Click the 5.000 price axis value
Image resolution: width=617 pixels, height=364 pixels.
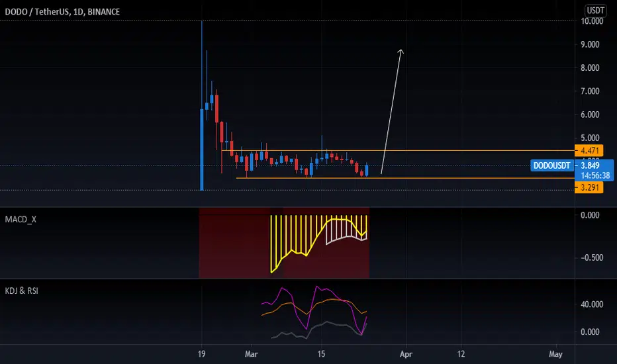tap(590, 138)
